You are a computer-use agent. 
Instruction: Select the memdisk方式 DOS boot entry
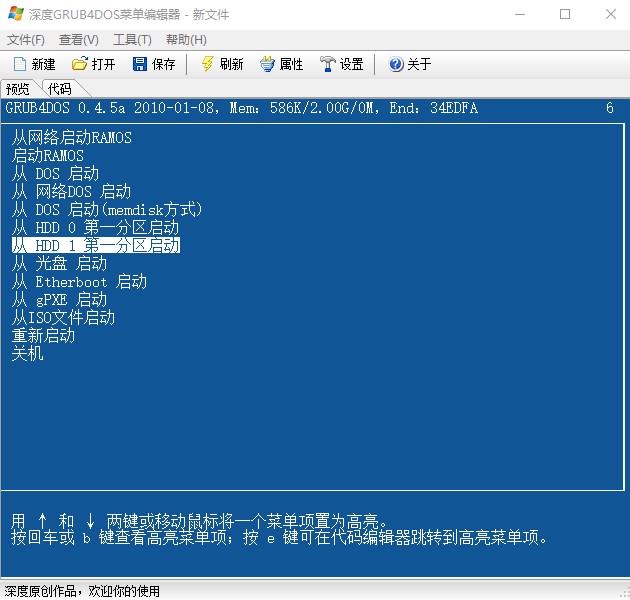107,209
